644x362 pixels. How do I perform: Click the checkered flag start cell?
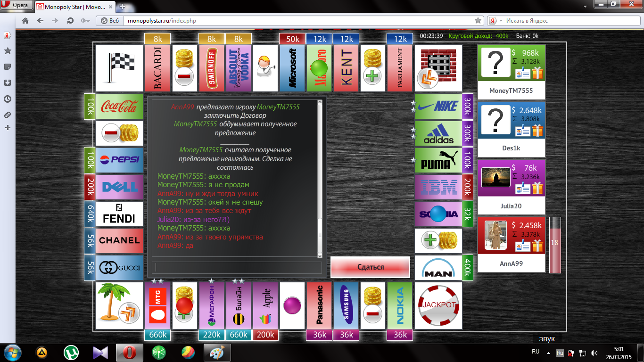pos(119,68)
